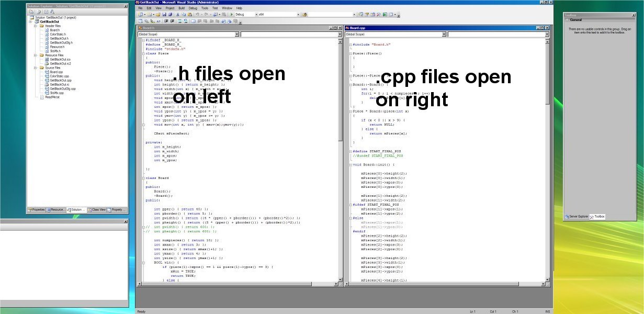Click the Toggle Bookmark icon on the text editor toolbar

[x=192, y=21]
